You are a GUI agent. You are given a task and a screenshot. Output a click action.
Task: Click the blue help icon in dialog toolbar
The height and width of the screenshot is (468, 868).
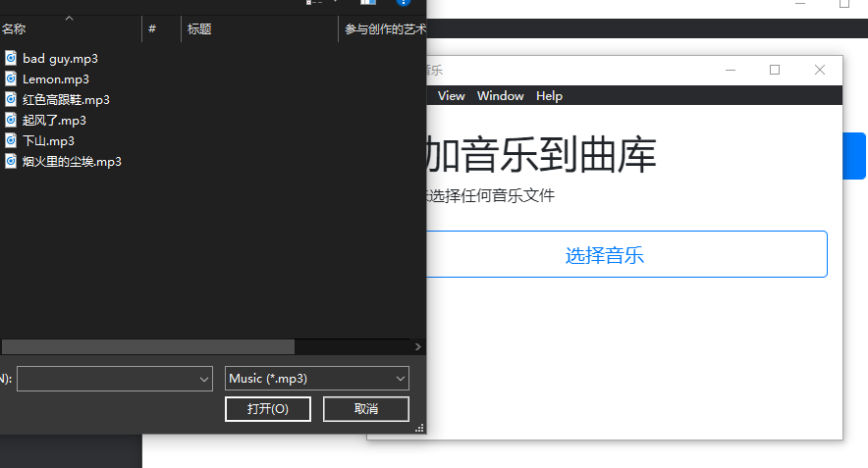tap(403, 3)
